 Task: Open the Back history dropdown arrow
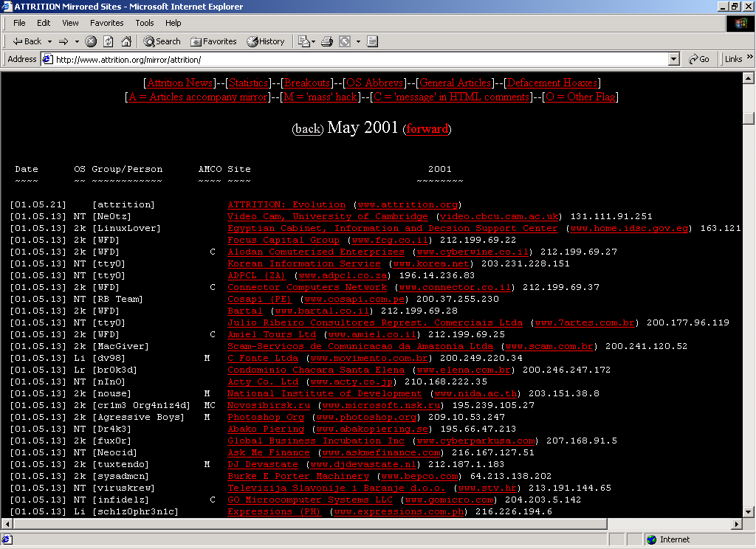click(49, 41)
